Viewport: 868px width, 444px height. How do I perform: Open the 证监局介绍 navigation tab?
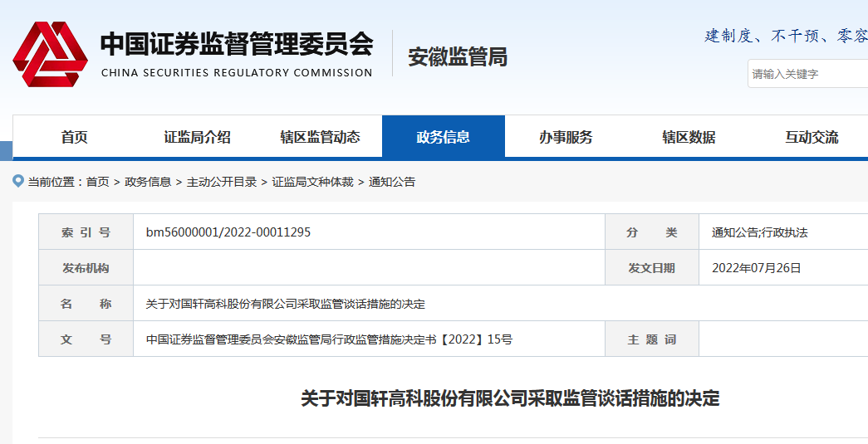(x=197, y=137)
